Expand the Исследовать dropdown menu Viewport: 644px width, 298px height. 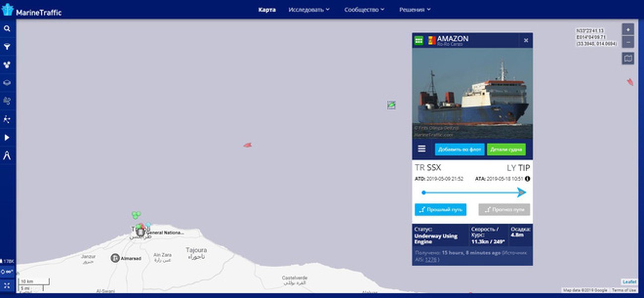[x=309, y=9]
